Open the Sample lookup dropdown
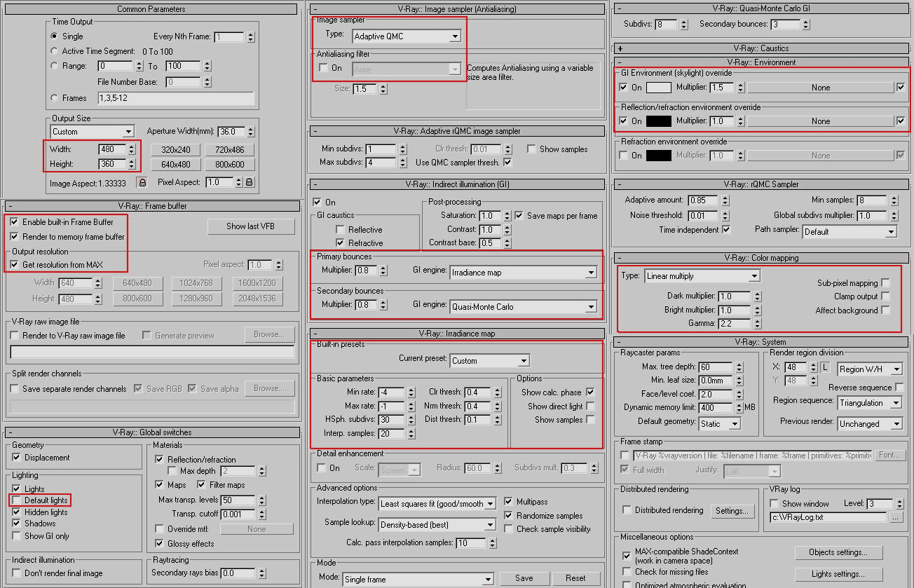This screenshot has width=914, height=588. [x=437, y=524]
